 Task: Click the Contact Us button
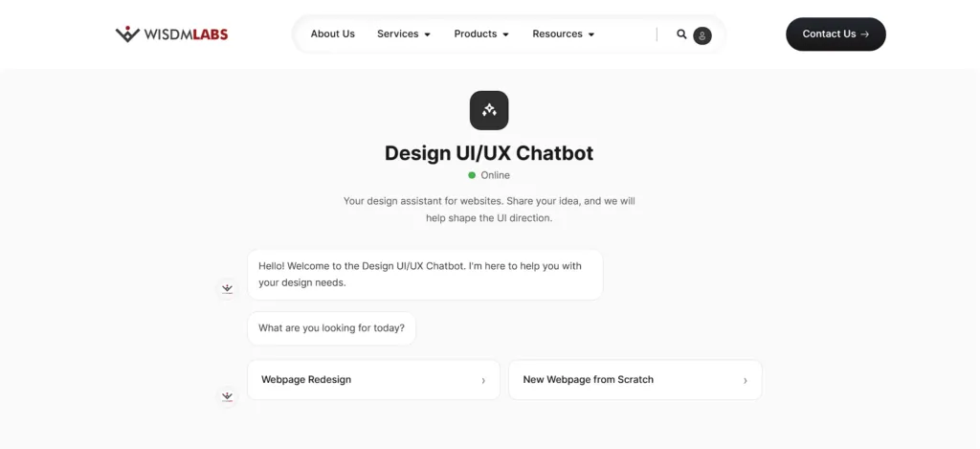pyautogui.click(x=835, y=34)
